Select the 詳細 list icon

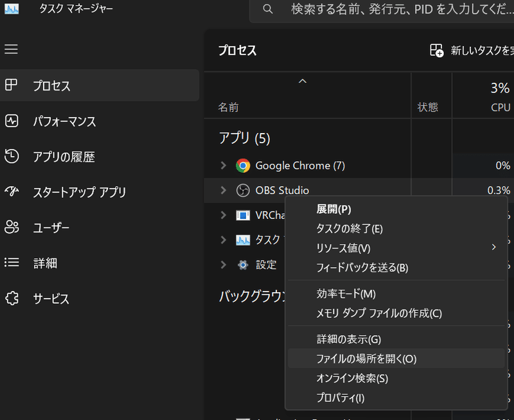tap(12, 263)
